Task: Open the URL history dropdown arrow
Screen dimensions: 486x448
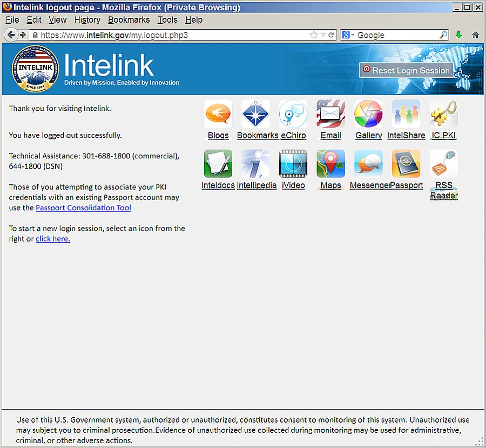Action: tap(323, 35)
